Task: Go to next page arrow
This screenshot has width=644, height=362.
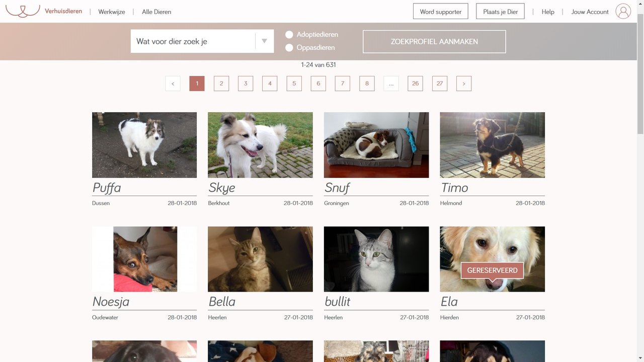Action: [x=464, y=83]
